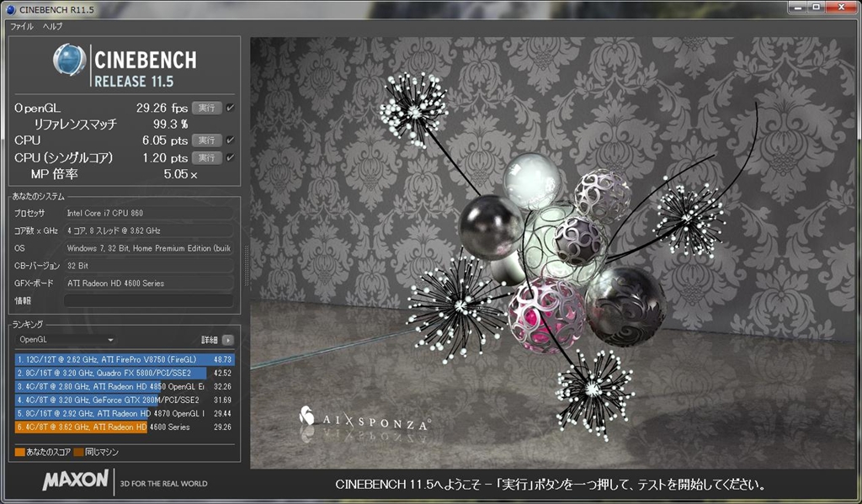Toggle the OpenGL test checkbox
The image size is (862, 504).
[x=231, y=108]
